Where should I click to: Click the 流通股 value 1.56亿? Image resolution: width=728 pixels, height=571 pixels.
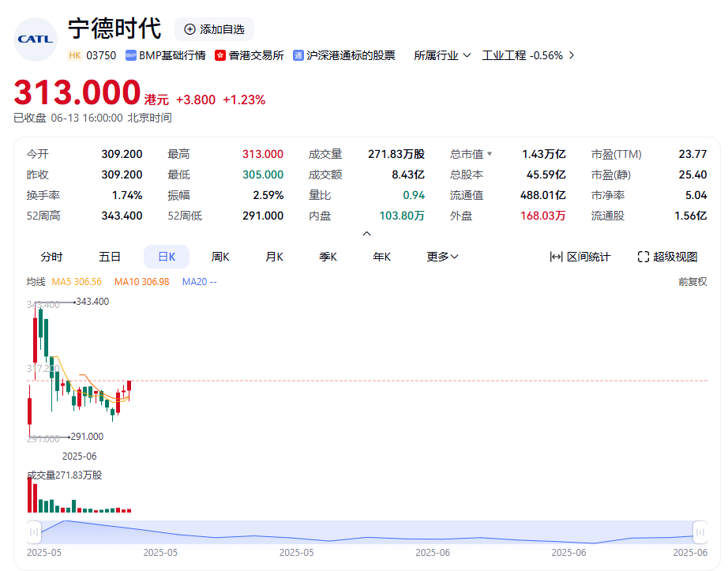click(x=690, y=216)
